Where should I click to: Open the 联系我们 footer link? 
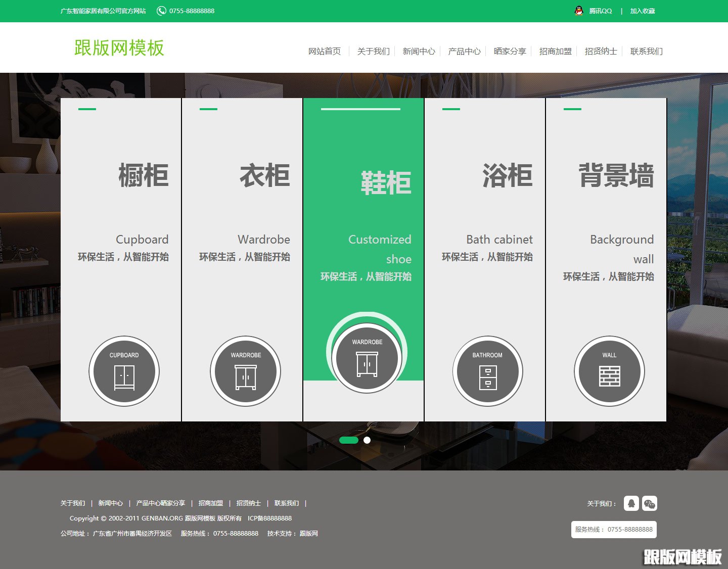(287, 503)
